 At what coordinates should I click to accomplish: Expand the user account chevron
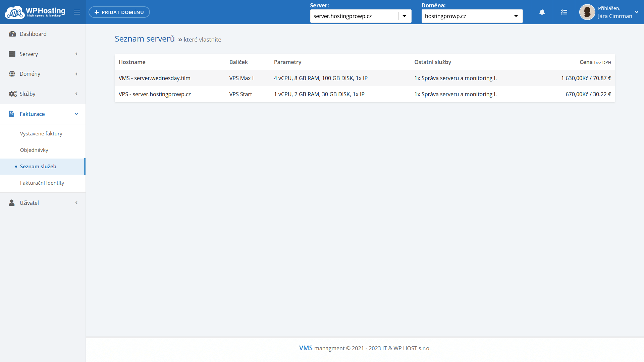tap(636, 12)
